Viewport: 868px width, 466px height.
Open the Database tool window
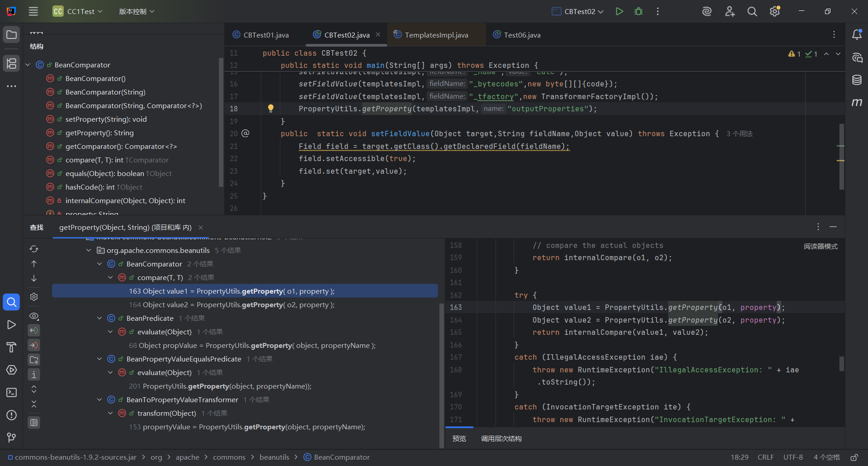coord(857,80)
